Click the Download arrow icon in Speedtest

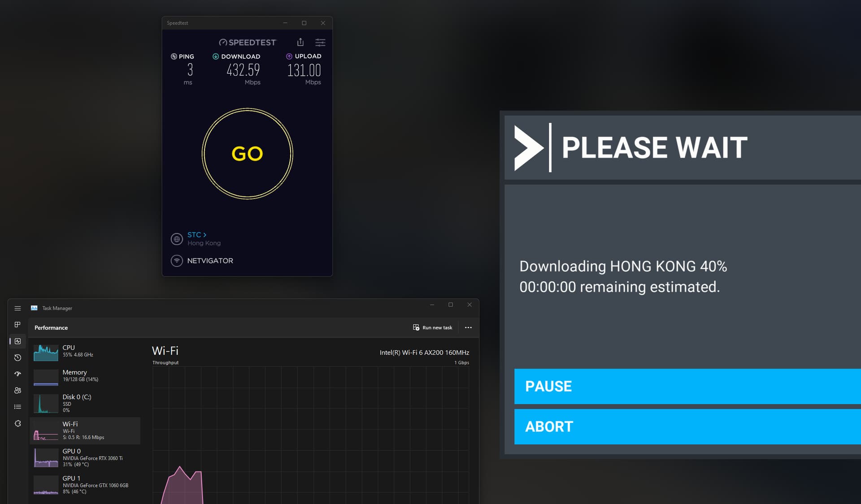pyautogui.click(x=216, y=56)
